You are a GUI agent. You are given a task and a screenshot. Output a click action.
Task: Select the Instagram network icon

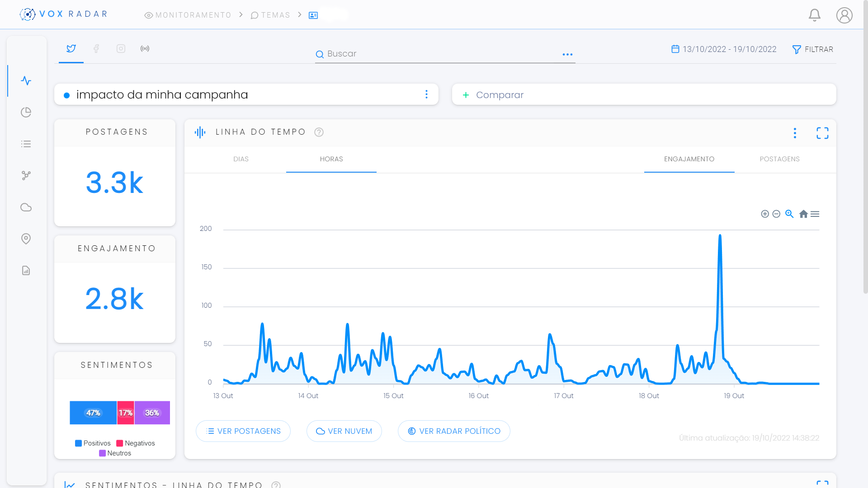[121, 48]
